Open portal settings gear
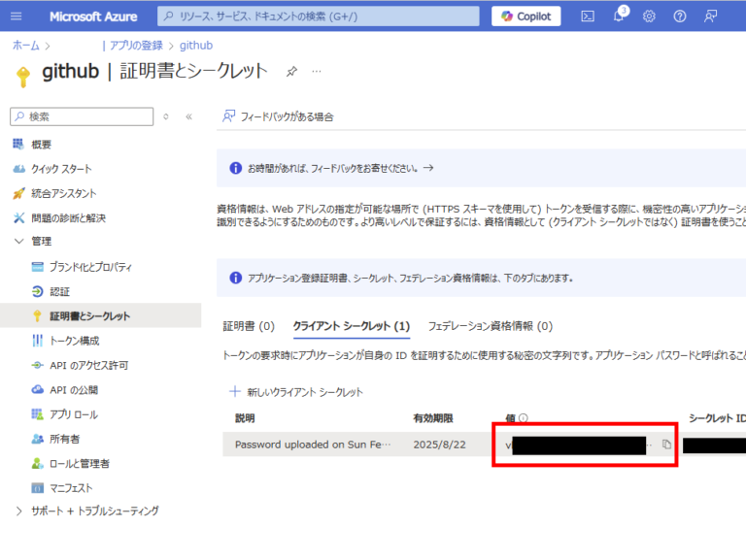Screen dimensions: 746x560 (649, 16)
